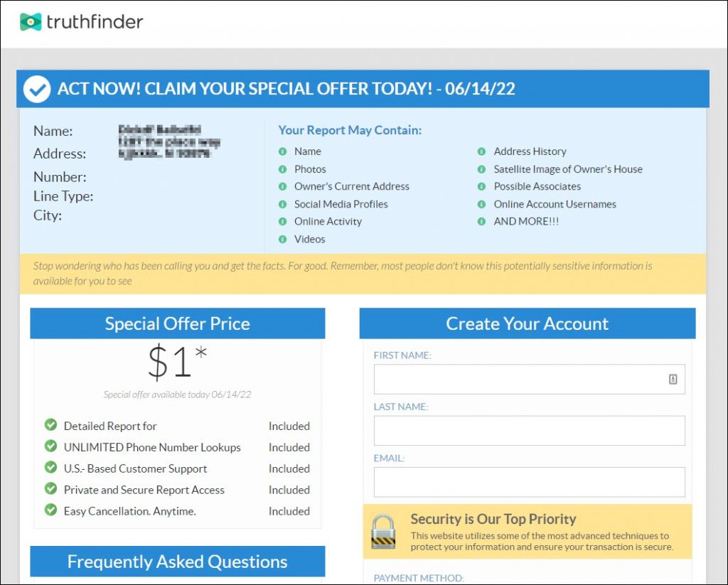Click the autofill contact icon in First Name field
The height and width of the screenshot is (585, 728).
click(x=673, y=380)
